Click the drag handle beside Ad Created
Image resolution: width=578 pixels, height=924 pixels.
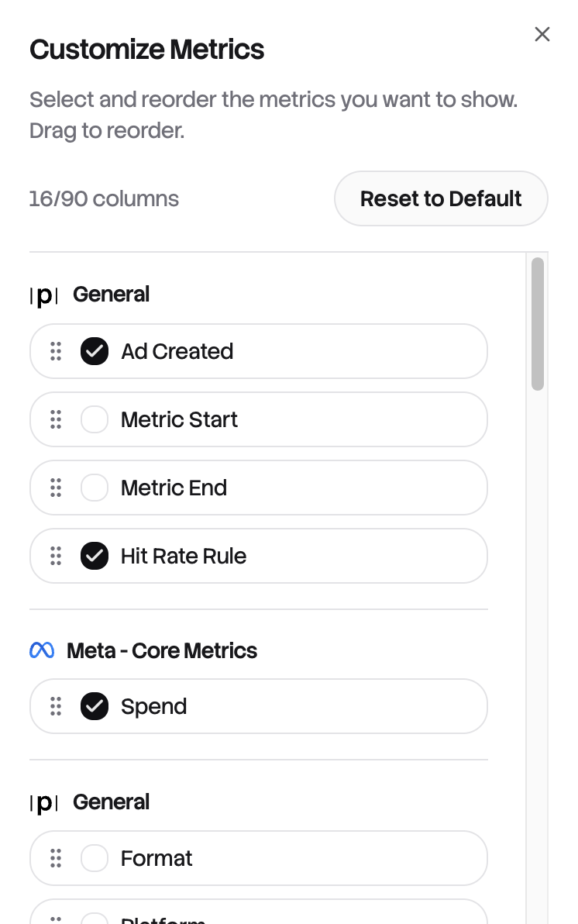pyautogui.click(x=56, y=351)
